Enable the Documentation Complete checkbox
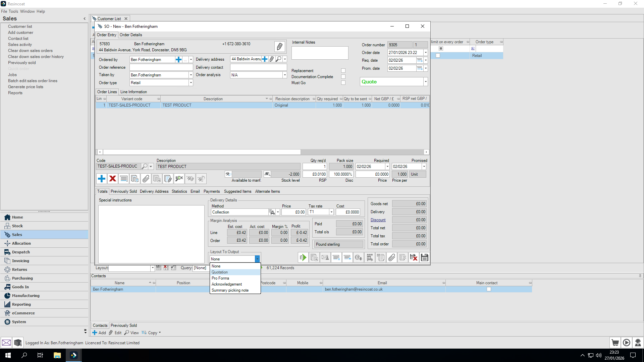644x362 pixels. click(343, 77)
